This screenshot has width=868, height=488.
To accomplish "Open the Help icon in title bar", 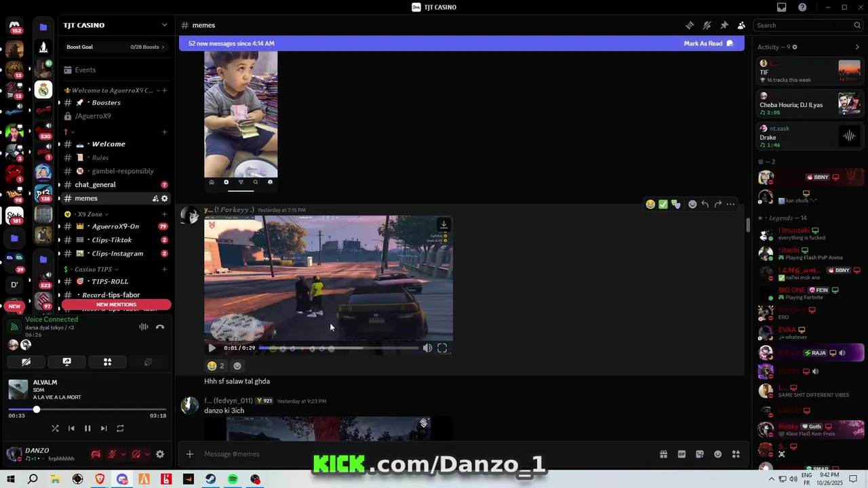I will point(803,7).
